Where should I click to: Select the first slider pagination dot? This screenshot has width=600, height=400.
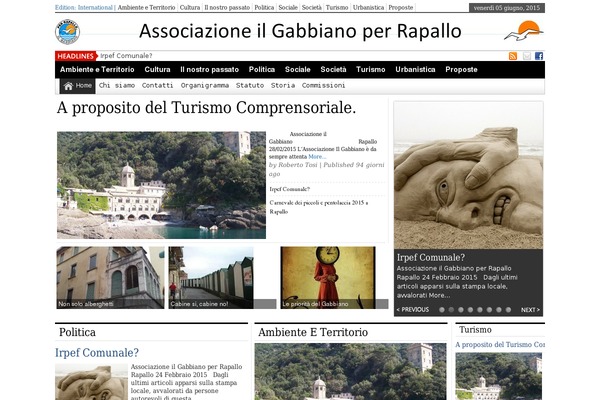pos(442,310)
